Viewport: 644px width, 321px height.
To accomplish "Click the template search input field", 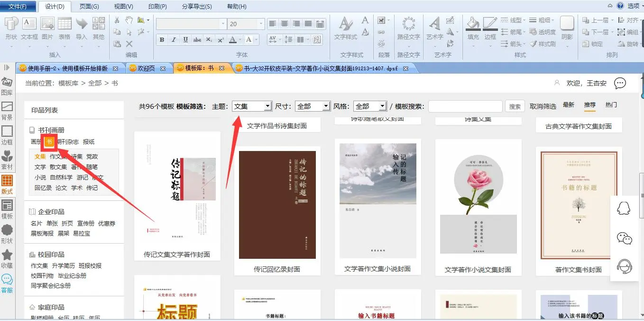I will (x=465, y=106).
